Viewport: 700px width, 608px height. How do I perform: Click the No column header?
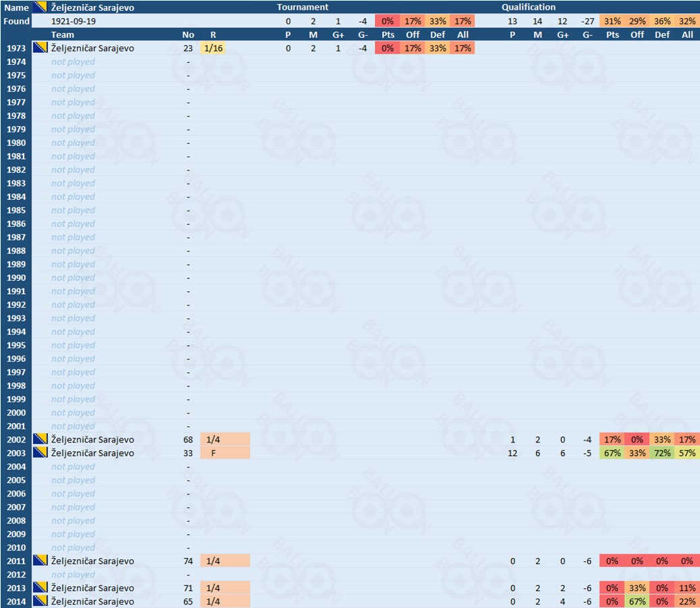(188, 34)
